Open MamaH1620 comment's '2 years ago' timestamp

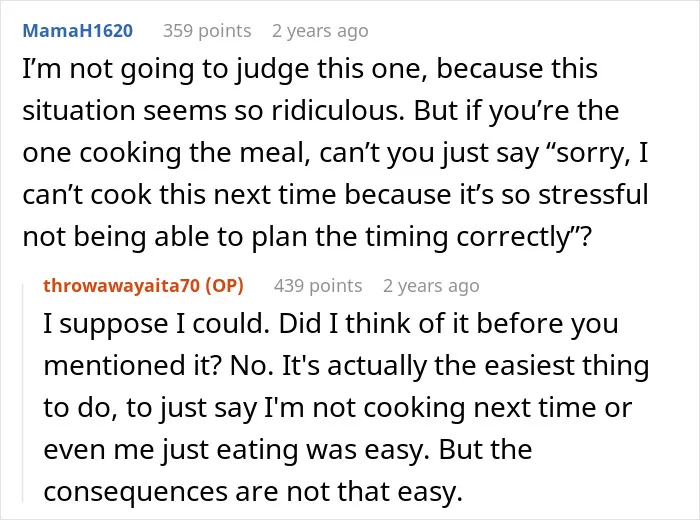[321, 31]
